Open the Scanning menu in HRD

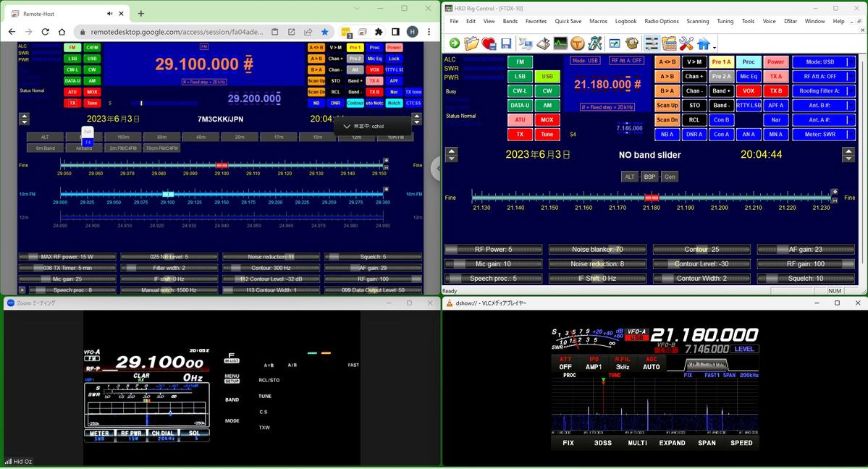coord(697,21)
